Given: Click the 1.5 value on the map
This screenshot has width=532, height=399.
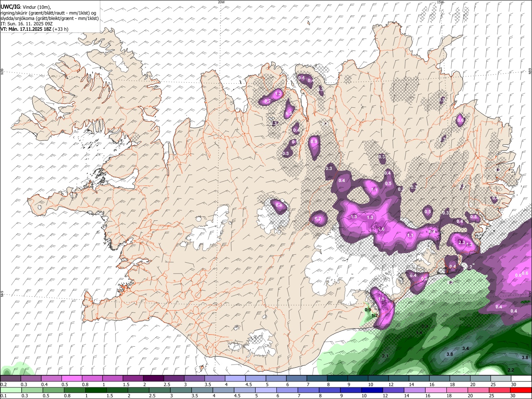Looking at the screenshot, I should point(381,299).
